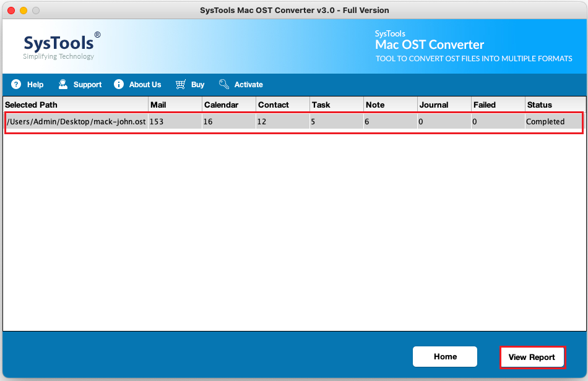Open the Activate menu label

coord(249,85)
